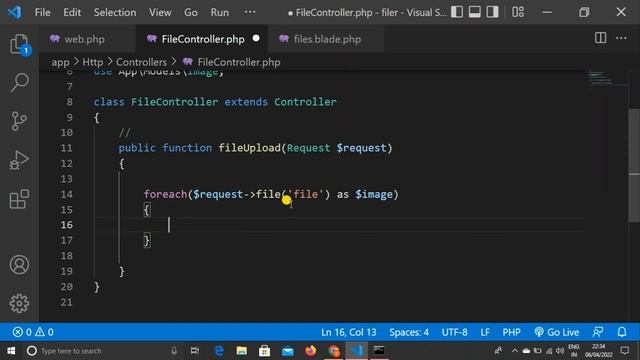The height and width of the screenshot is (360, 640).
Task: Click Ln 16, Col 13 status item
Action: [349, 332]
